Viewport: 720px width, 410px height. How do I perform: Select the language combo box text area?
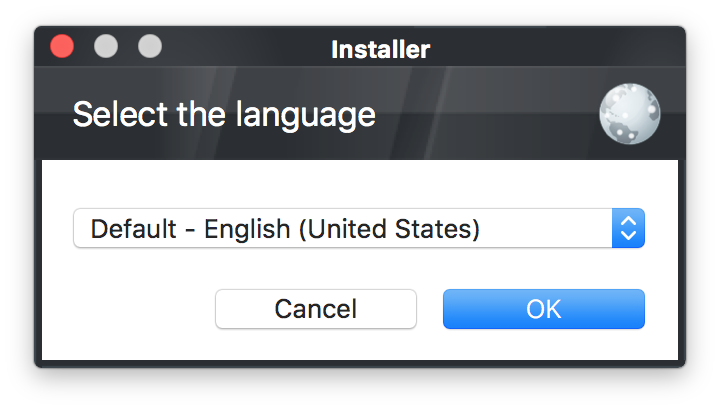pyautogui.click(x=343, y=228)
